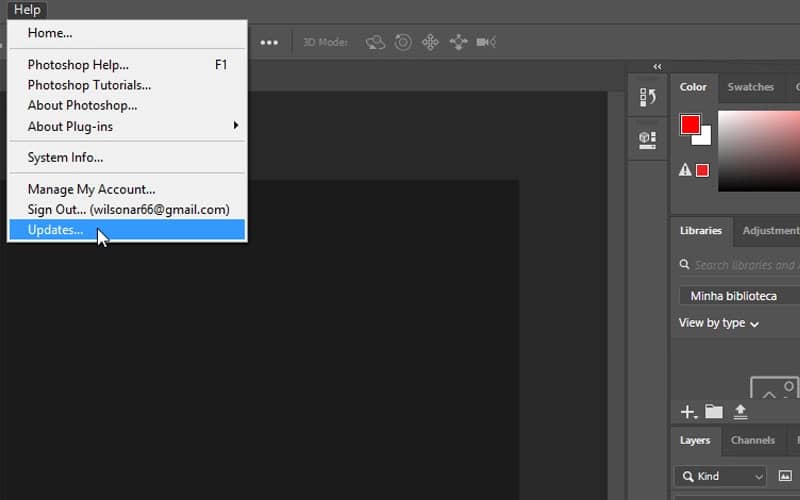
Task: Open the Minha biblioteca library dropdown
Action: pyautogui.click(x=739, y=296)
